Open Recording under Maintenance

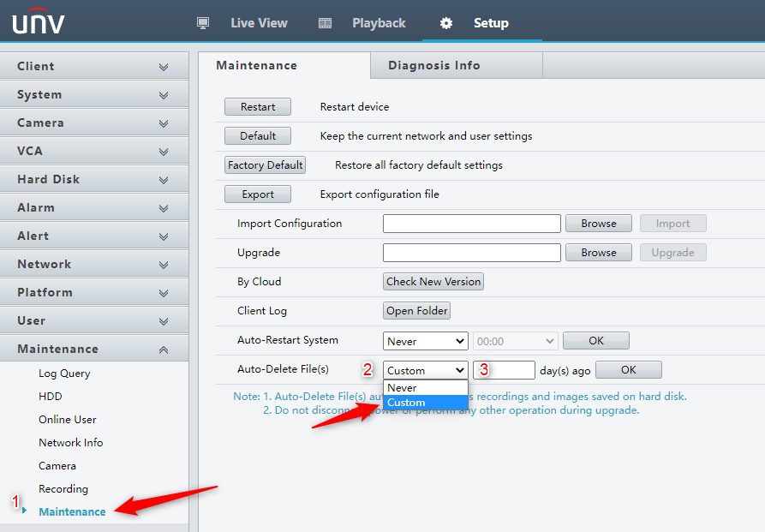click(63, 489)
